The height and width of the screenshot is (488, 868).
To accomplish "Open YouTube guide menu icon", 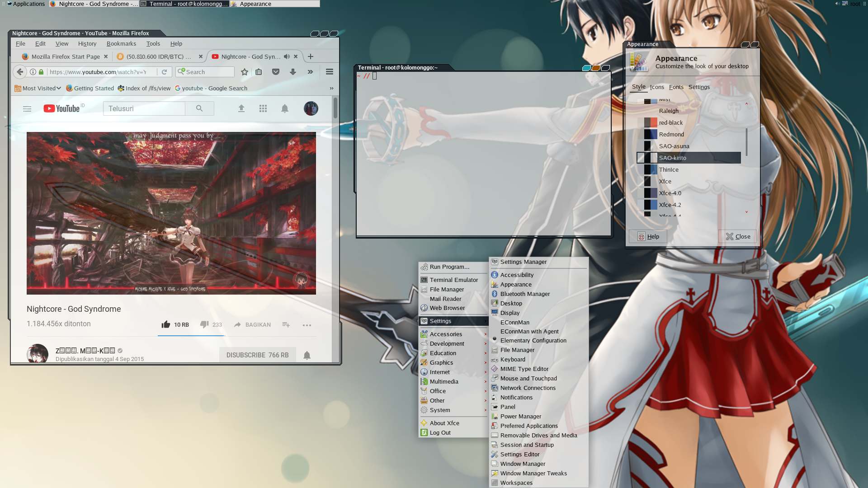I will point(27,109).
